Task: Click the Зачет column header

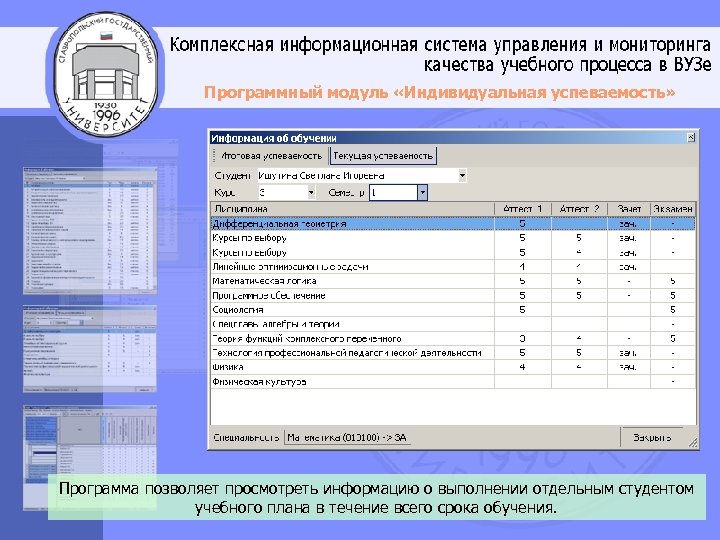Action: [629, 208]
